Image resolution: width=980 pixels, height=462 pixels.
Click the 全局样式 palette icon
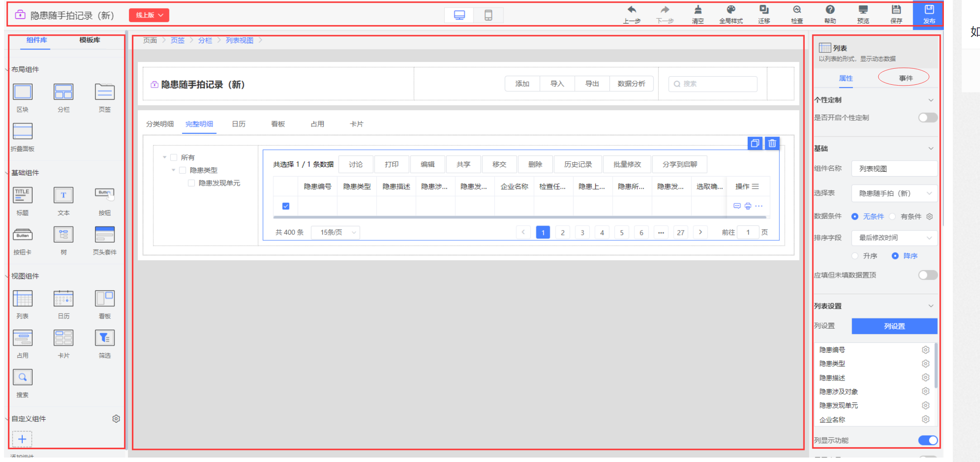point(731,10)
